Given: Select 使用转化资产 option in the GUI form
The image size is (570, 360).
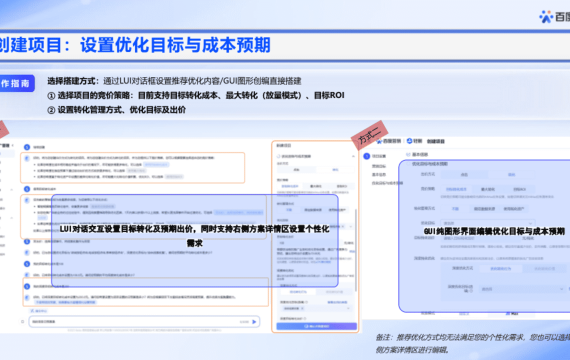Looking at the screenshot, I should pyautogui.click(x=514, y=209).
